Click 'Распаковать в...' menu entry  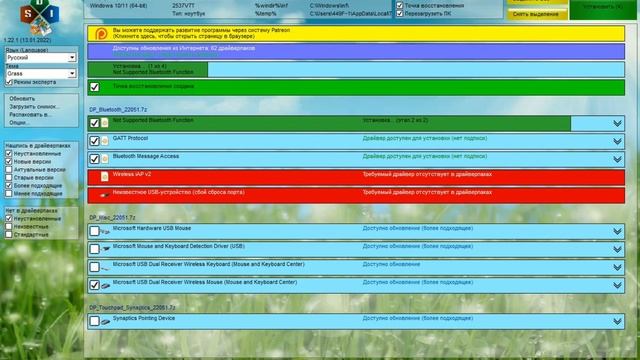point(30,115)
